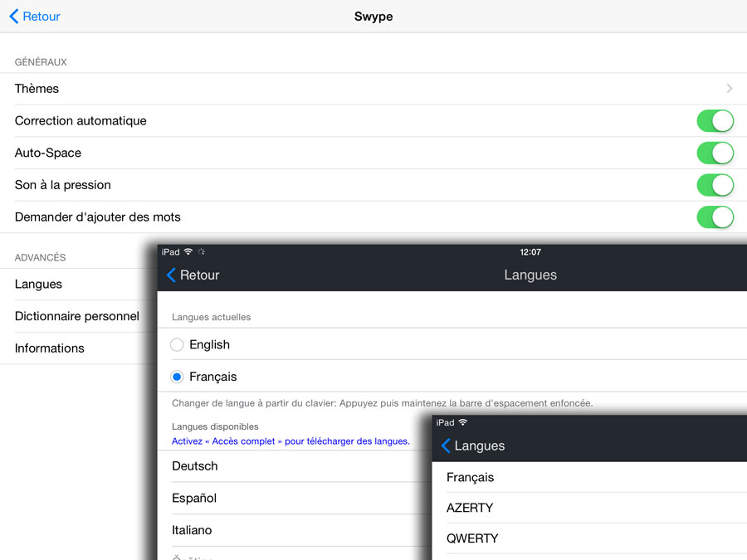
Task: Choose Italiano from available languages
Action: [x=295, y=530]
